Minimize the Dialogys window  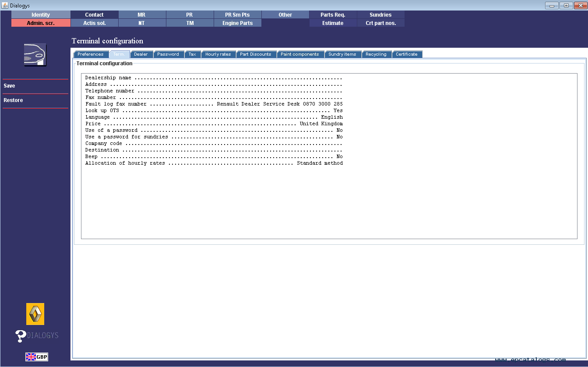[x=552, y=5]
